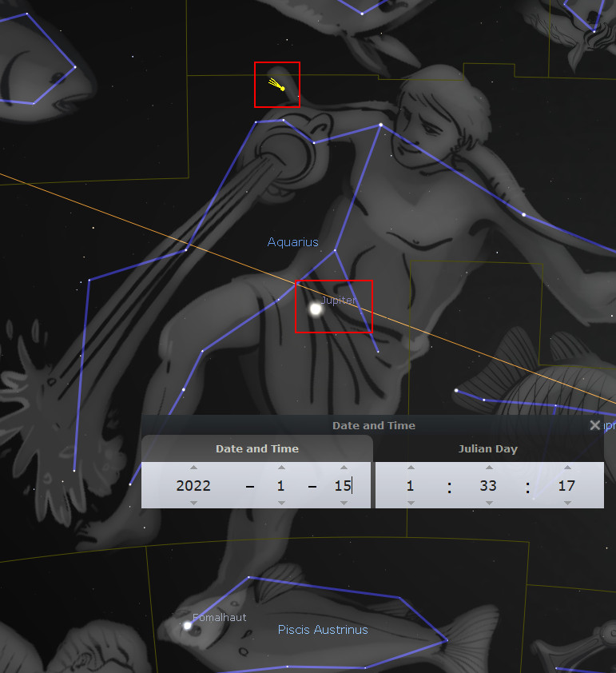This screenshot has height=673, width=616.
Task: Increase the seconds value above 17
Action: tap(567, 468)
